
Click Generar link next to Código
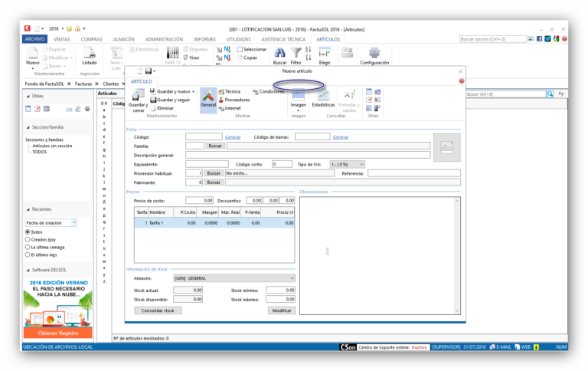coord(233,137)
